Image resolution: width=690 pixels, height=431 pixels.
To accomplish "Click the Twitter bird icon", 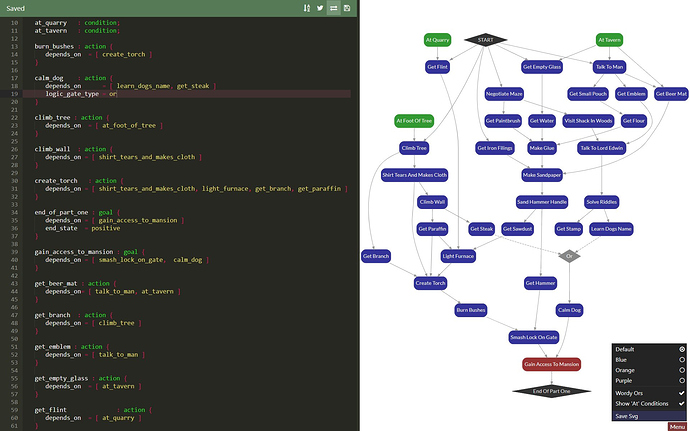I will (x=320, y=8).
